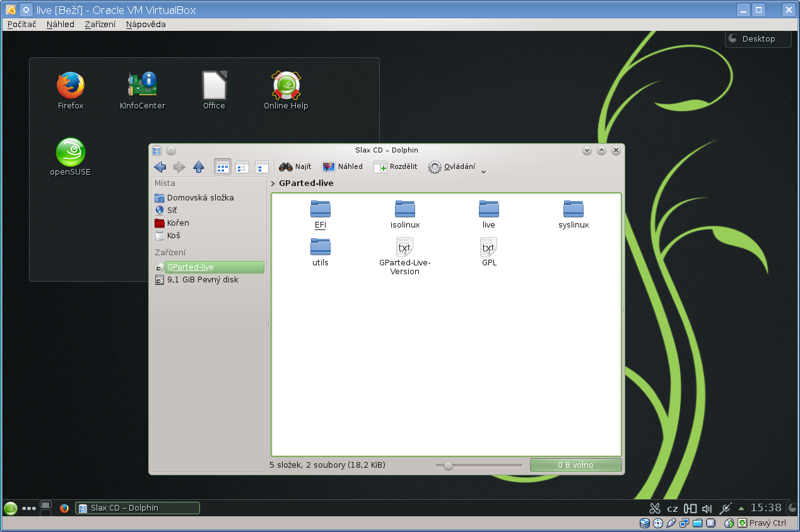Select the GPL text file
800x532 pixels.
pos(489,252)
